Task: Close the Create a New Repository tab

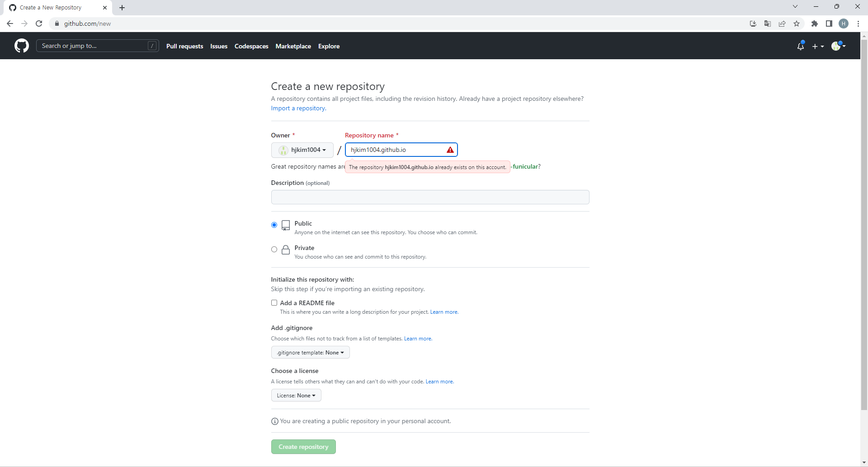Action: tap(105, 8)
